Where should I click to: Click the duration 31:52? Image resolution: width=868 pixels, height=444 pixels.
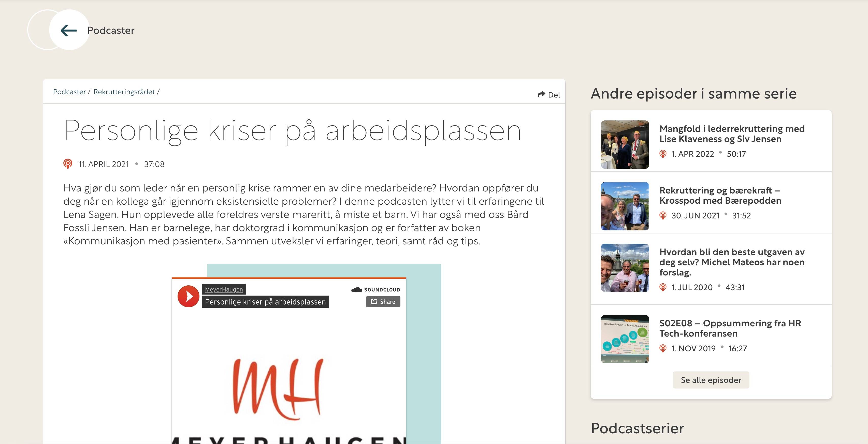(741, 215)
